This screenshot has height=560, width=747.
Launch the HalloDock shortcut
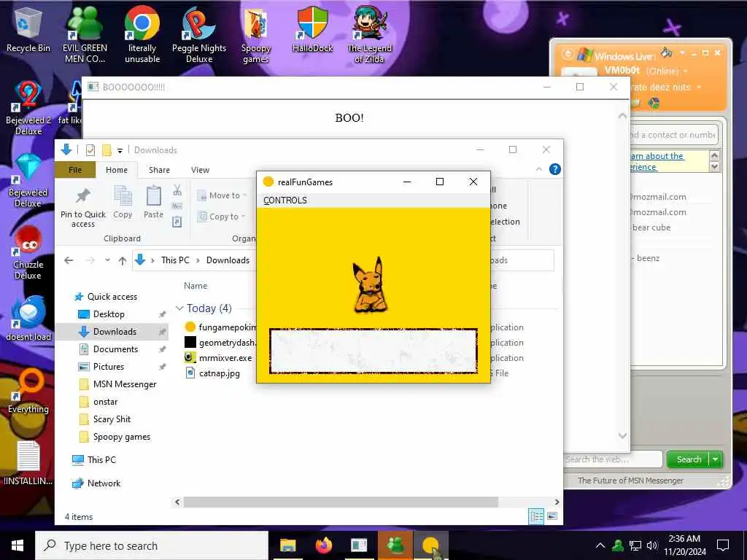312,29
